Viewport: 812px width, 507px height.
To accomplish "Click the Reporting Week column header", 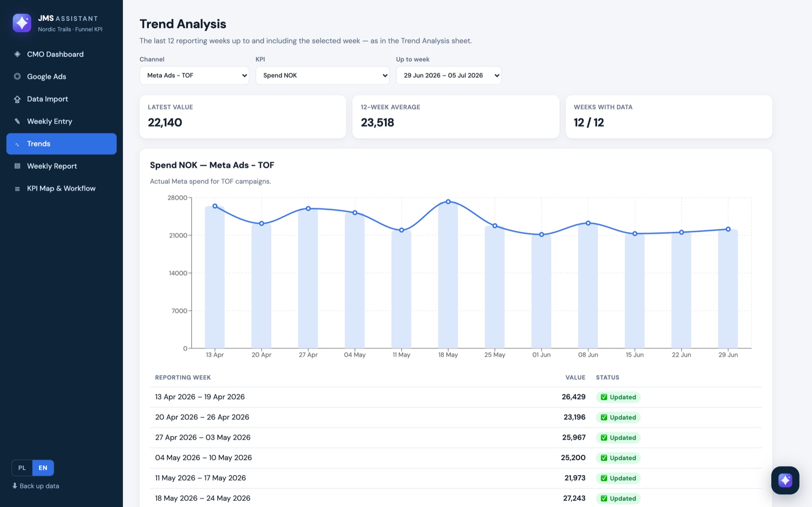I will [183, 377].
